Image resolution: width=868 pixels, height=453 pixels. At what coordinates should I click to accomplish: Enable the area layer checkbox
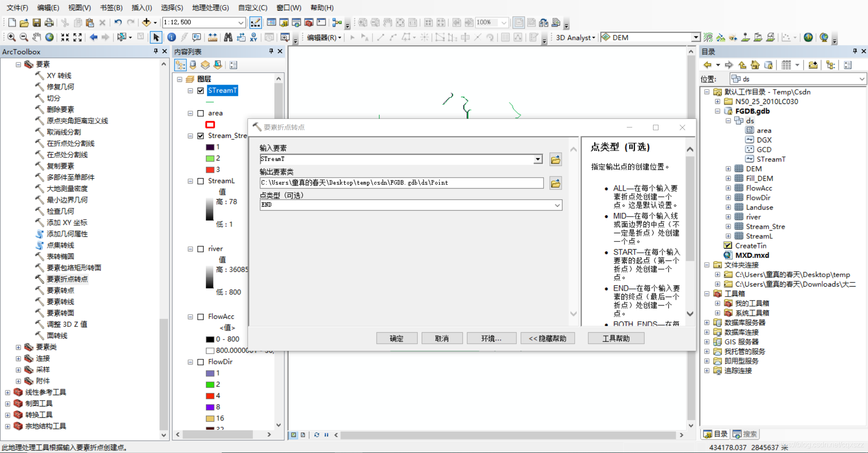pyautogui.click(x=200, y=113)
